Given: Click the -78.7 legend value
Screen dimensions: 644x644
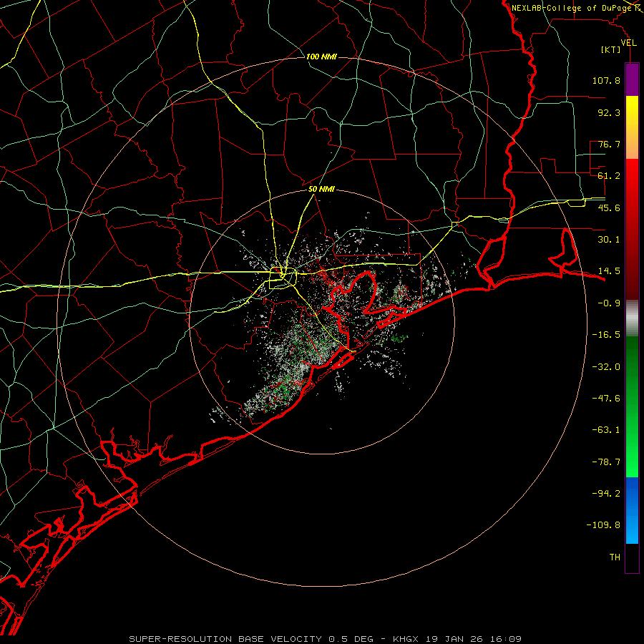Looking at the screenshot, I should [606, 462].
